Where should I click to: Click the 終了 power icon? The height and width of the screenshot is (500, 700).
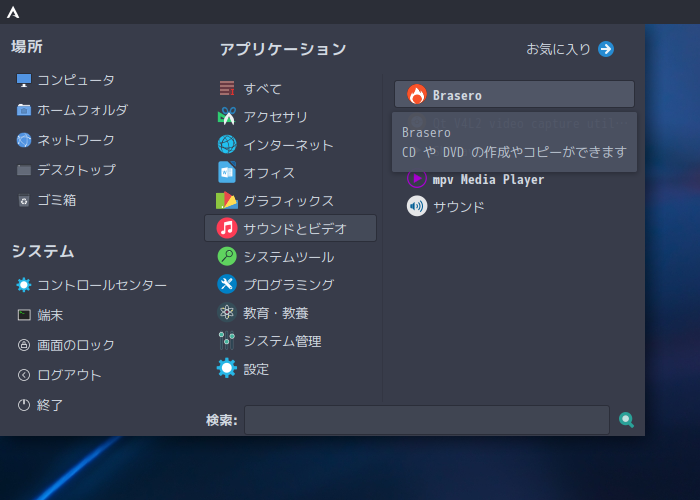(x=24, y=405)
